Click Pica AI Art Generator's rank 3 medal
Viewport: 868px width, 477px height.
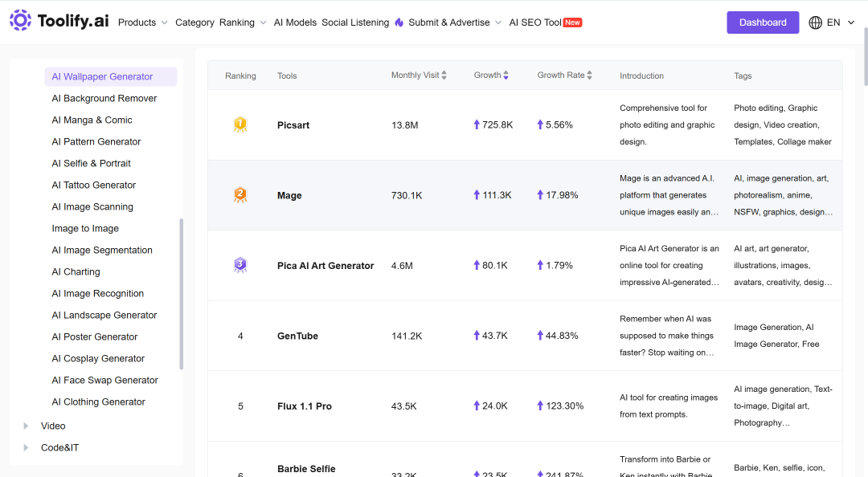point(240,265)
